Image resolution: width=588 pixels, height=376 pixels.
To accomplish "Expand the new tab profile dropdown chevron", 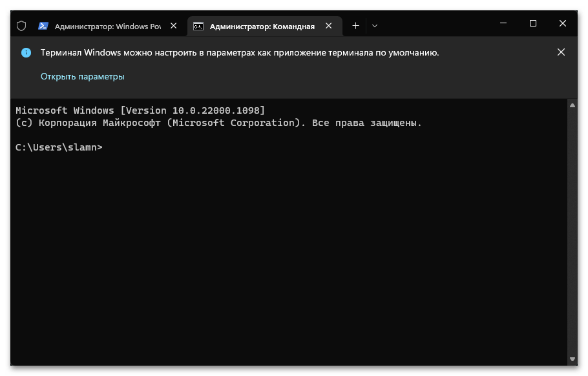I will pyautogui.click(x=375, y=26).
